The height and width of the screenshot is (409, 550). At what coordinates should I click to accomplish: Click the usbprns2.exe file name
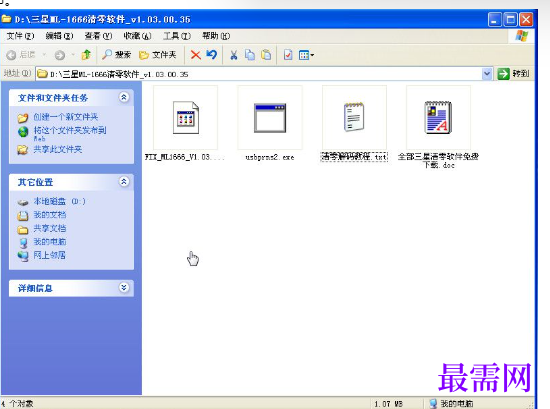[x=270, y=157]
